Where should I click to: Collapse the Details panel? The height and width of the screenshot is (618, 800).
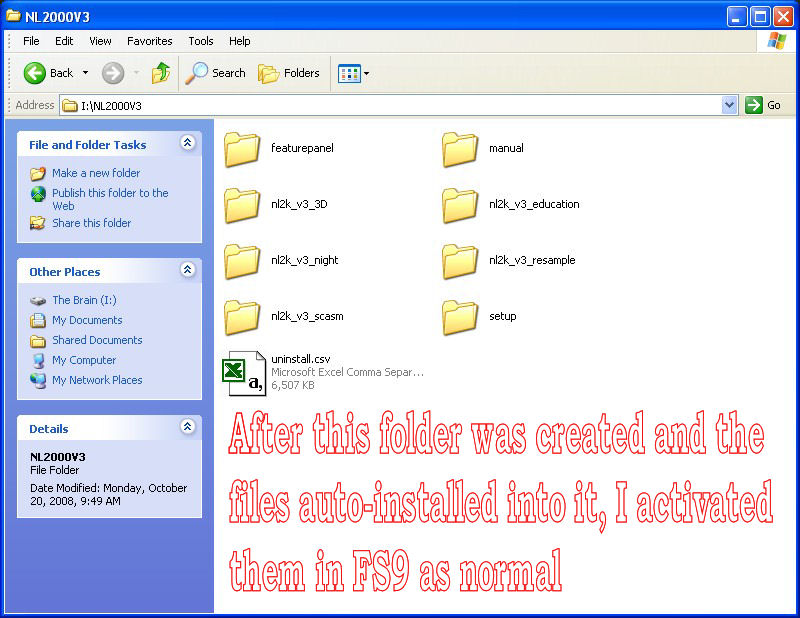(x=188, y=426)
